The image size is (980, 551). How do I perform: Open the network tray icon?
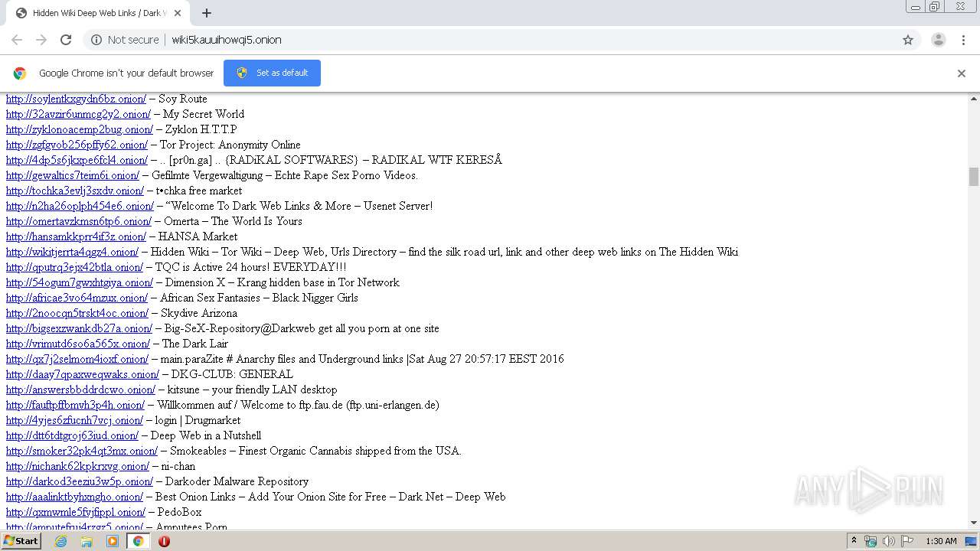pos(871,541)
